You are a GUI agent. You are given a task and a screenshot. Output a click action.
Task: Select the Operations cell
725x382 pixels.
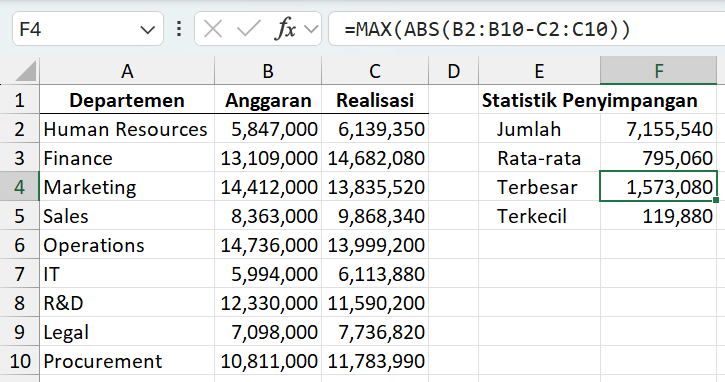point(127,245)
